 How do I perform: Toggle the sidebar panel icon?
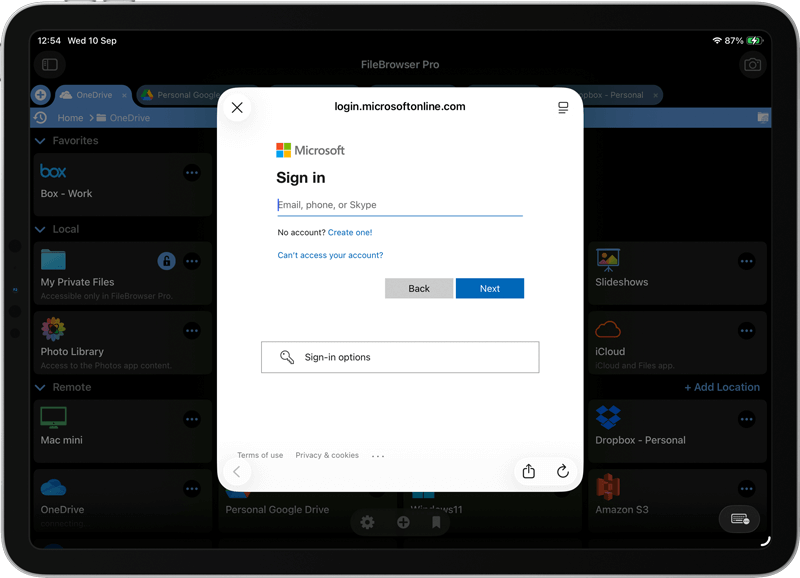pyautogui.click(x=50, y=65)
